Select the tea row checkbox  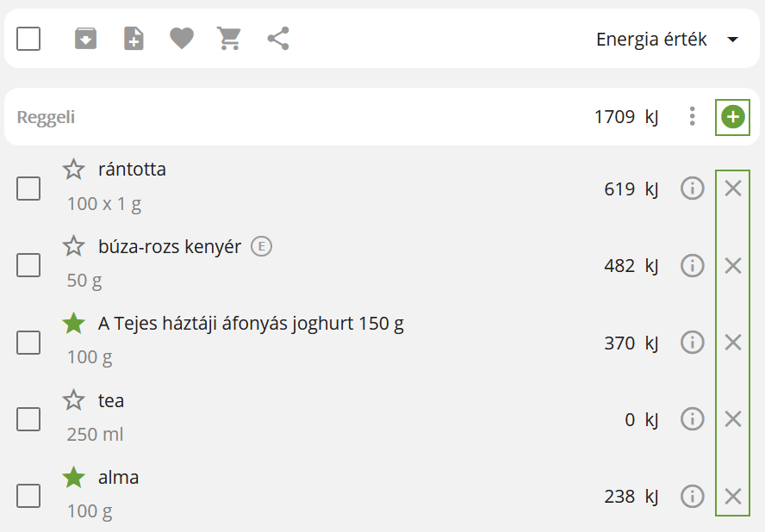[x=28, y=419]
